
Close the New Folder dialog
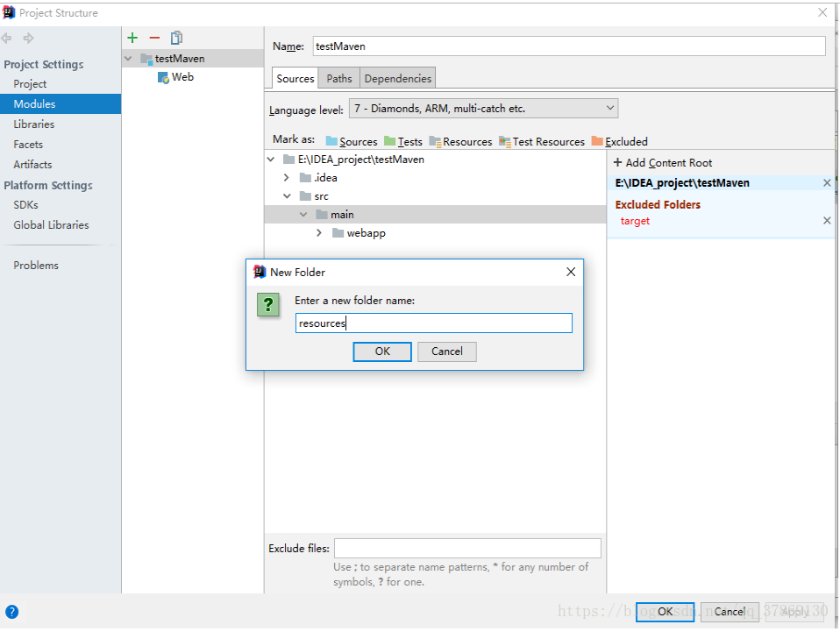pos(571,272)
